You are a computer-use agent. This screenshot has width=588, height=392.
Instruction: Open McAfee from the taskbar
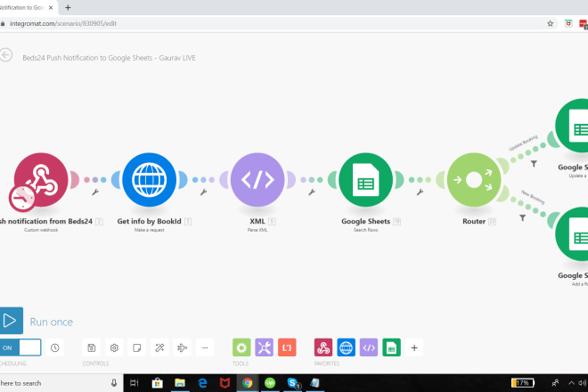[x=225, y=383]
